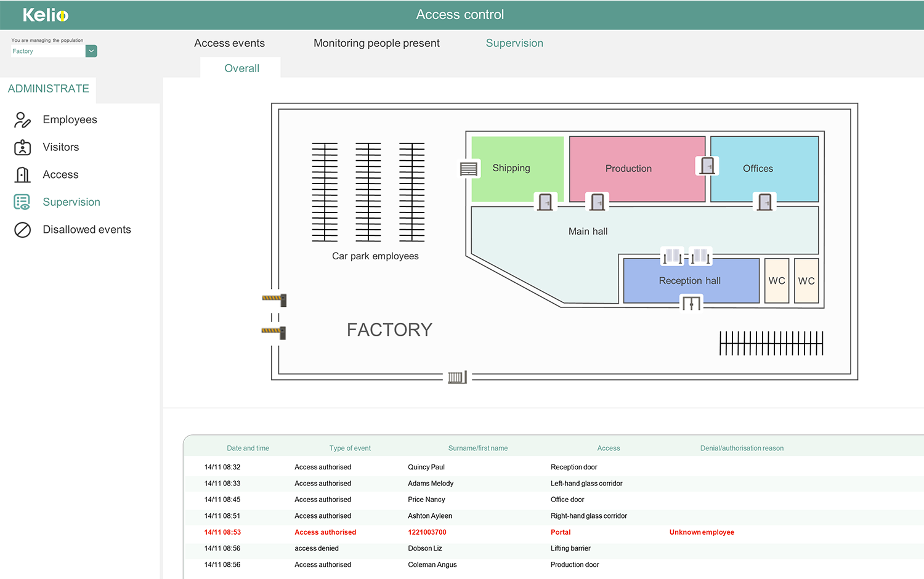Click the gate icon left of the Shipping area
924x579 pixels.
tap(469, 168)
